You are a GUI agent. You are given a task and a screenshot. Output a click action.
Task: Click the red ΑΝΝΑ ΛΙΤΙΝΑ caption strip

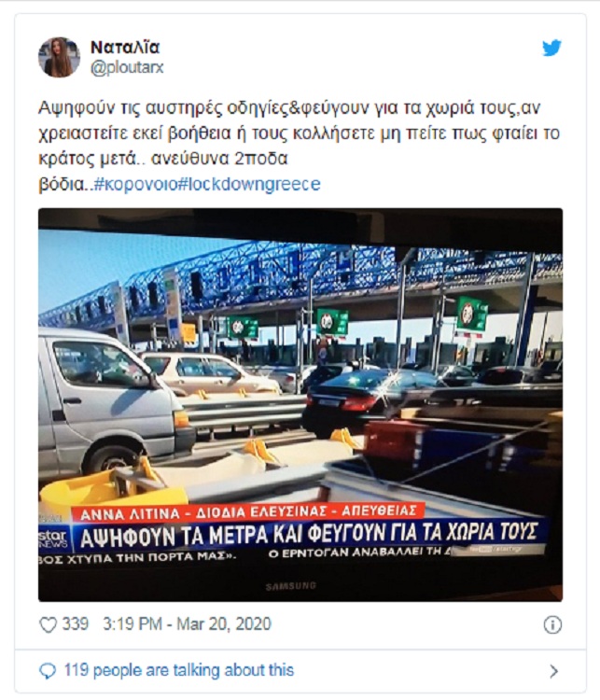248,512
